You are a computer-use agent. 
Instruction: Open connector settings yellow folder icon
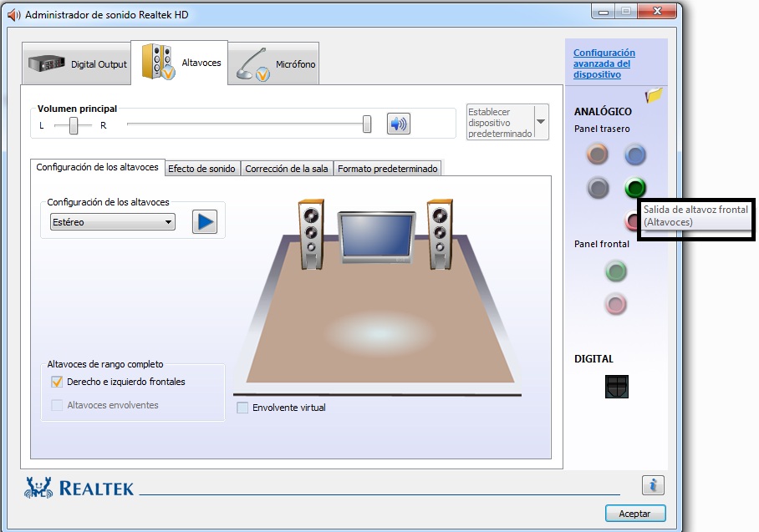(654, 95)
